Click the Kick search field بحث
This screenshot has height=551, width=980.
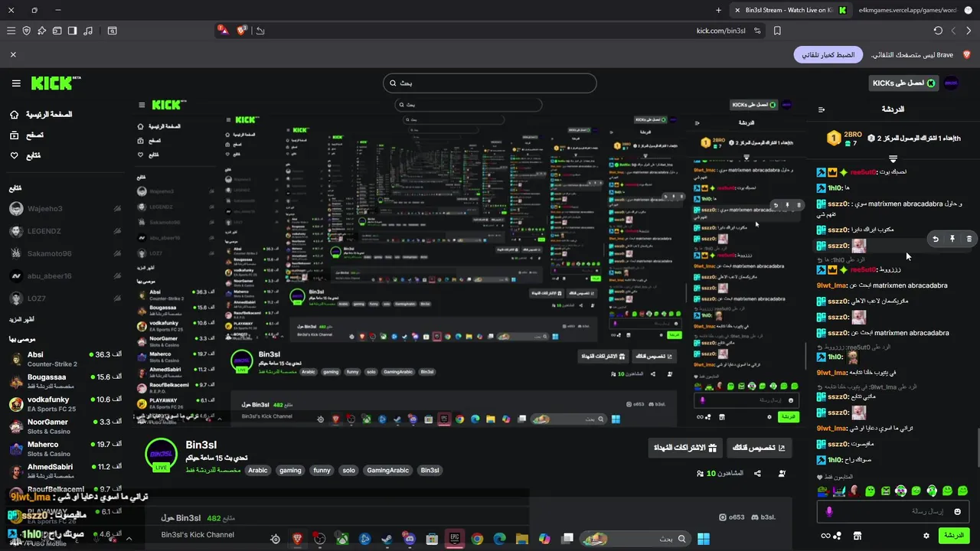coord(490,83)
